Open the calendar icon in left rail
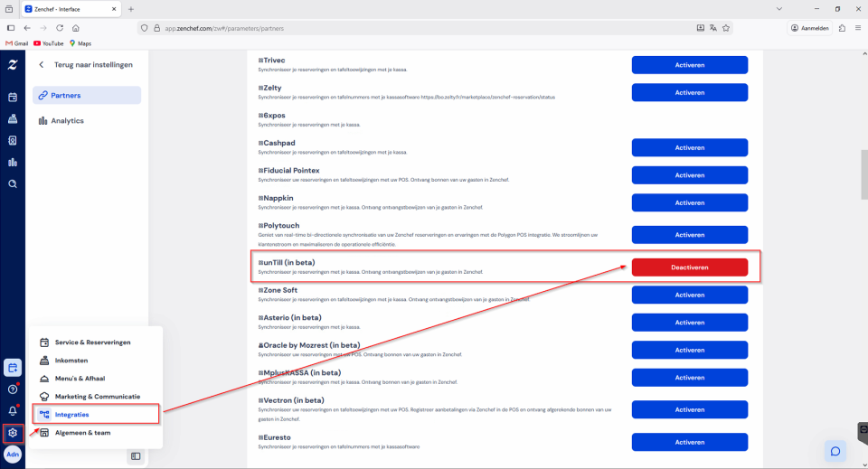The height and width of the screenshot is (469, 868). [x=12, y=98]
